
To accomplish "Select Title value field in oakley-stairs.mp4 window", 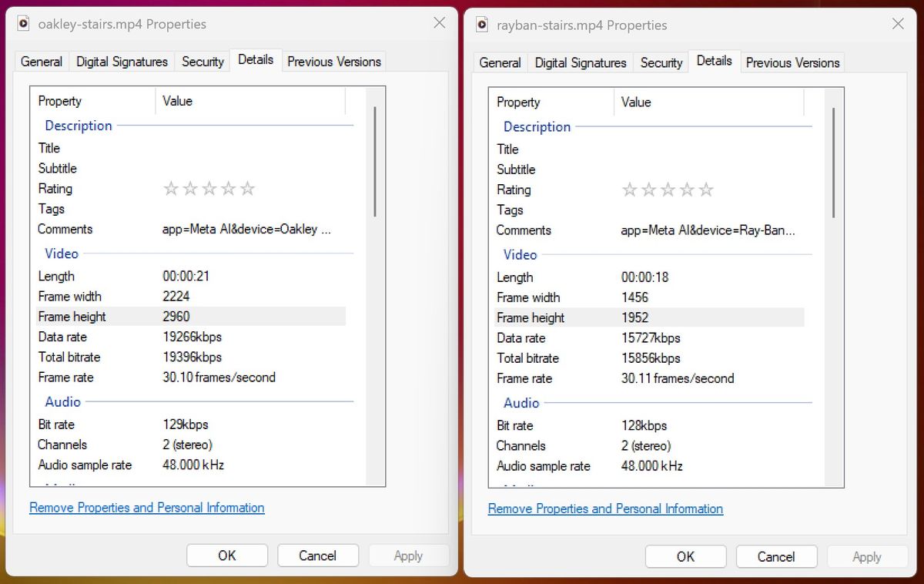I will 251,148.
